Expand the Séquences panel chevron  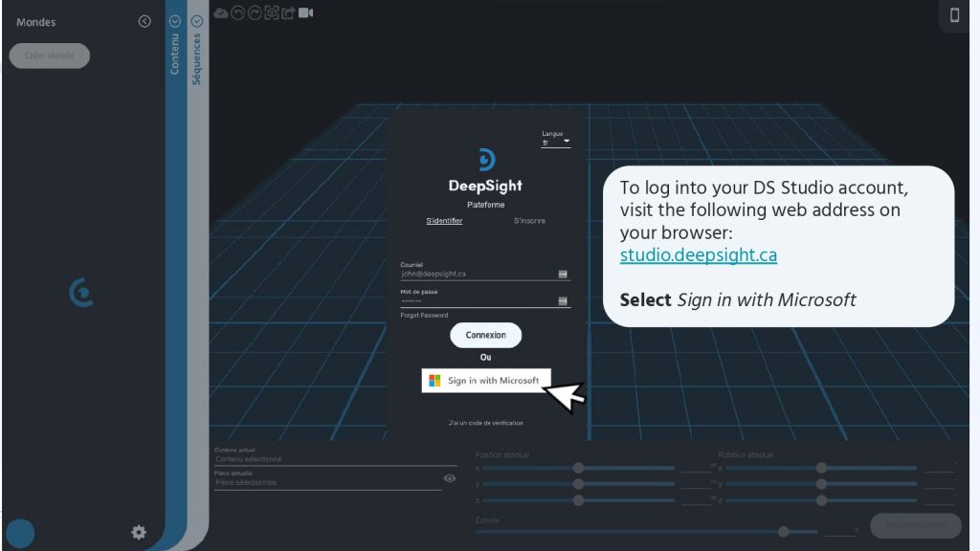coord(197,21)
